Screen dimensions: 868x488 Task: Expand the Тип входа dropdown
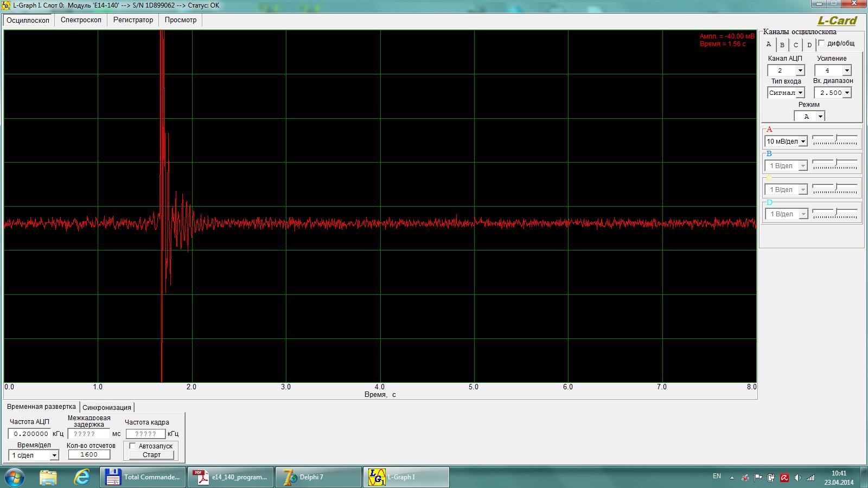coord(800,93)
